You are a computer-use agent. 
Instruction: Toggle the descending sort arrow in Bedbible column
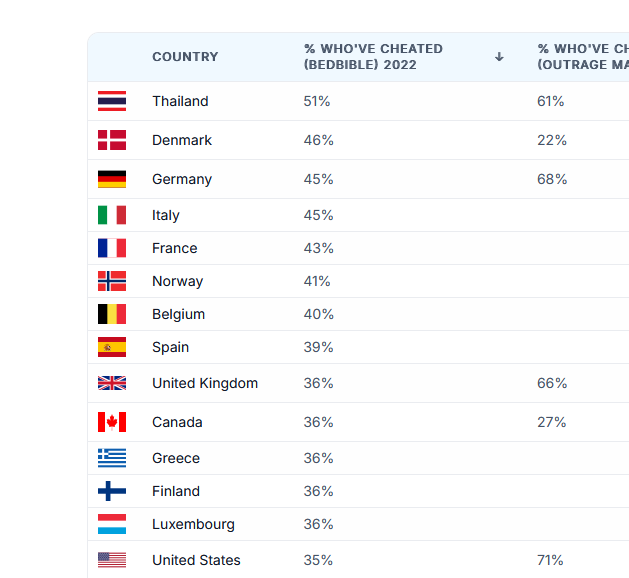click(499, 57)
